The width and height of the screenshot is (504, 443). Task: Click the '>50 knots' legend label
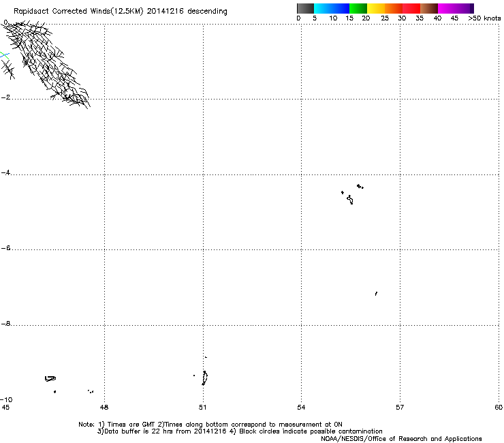pyautogui.click(x=484, y=18)
